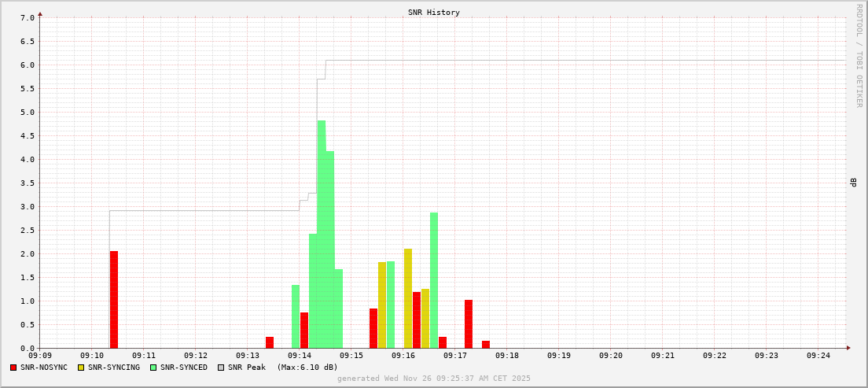Click the red arrow at x-axis end

pyautogui.click(x=848, y=348)
